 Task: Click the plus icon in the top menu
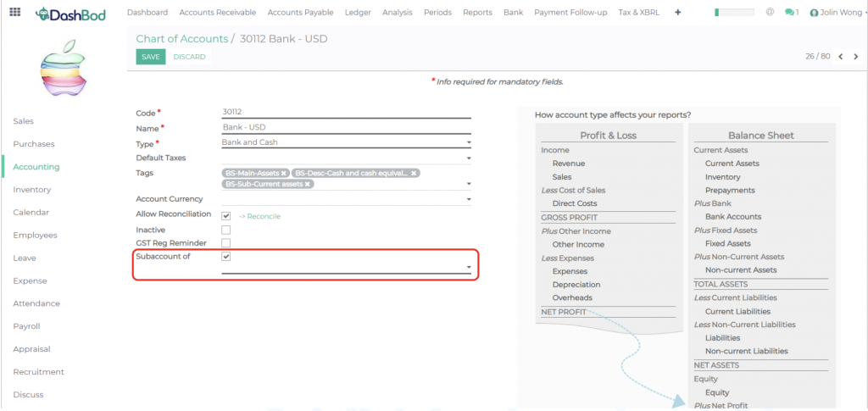(x=677, y=13)
